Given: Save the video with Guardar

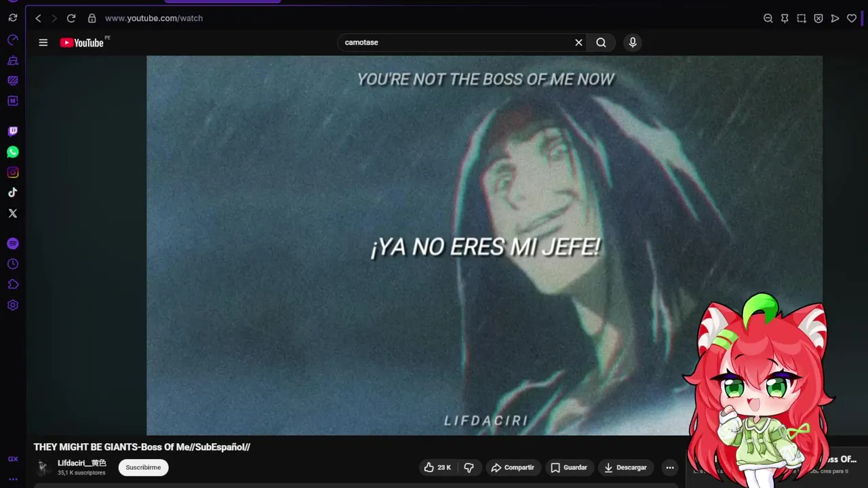Looking at the screenshot, I should 569,468.
